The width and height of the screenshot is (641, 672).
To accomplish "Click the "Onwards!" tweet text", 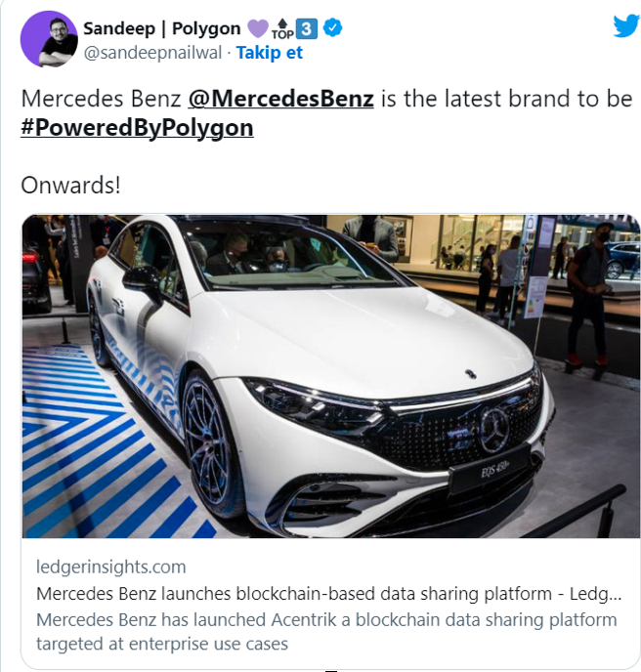I will [x=70, y=186].
